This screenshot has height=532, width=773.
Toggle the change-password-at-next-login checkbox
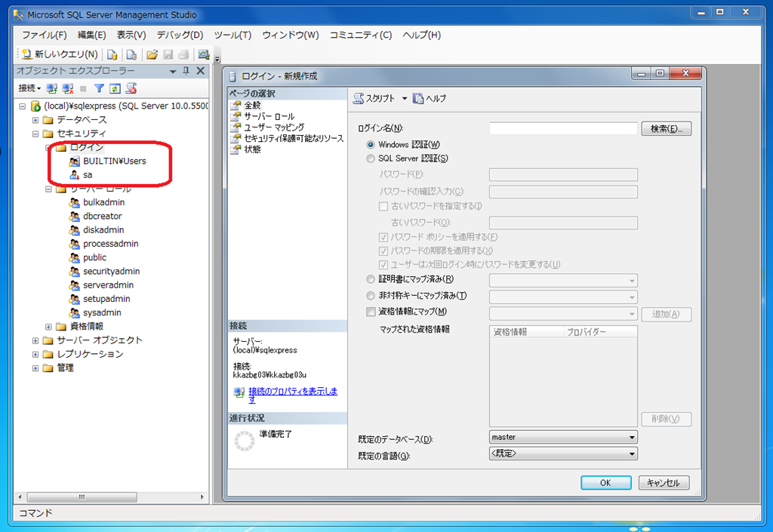383,265
